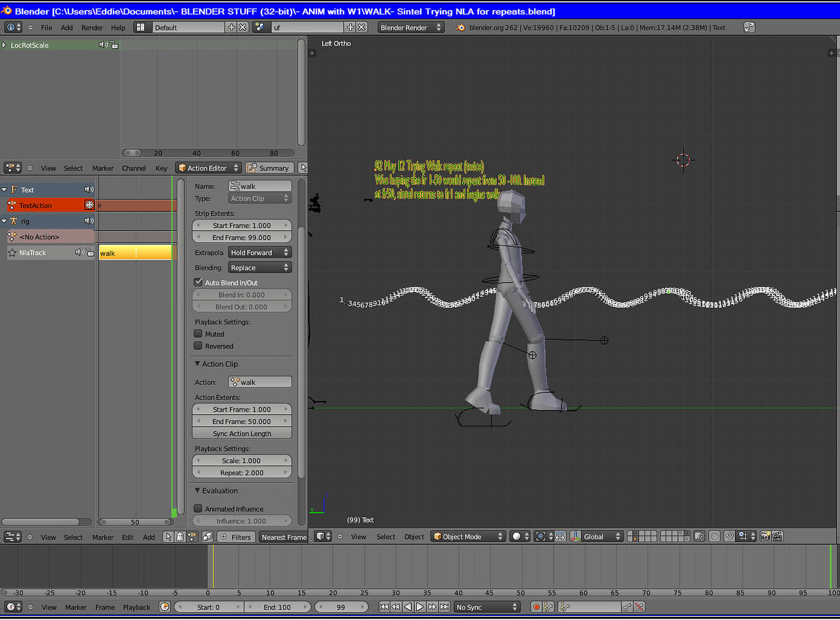The height and width of the screenshot is (620, 840).
Task: Jump to the last frame in timeline
Action: (x=444, y=607)
